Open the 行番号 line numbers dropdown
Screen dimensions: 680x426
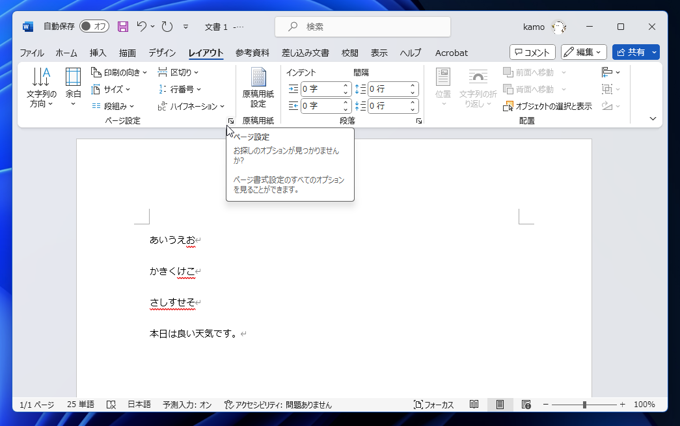coord(180,89)
